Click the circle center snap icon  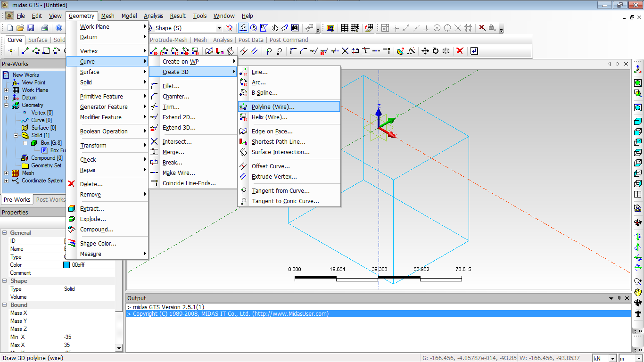click(x=437, y=28)
